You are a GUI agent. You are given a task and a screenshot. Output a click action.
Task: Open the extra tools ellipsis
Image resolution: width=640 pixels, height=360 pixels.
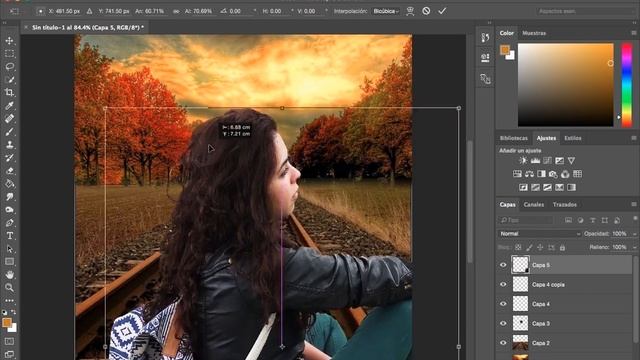pyautogui.click(x=9, y=300)
